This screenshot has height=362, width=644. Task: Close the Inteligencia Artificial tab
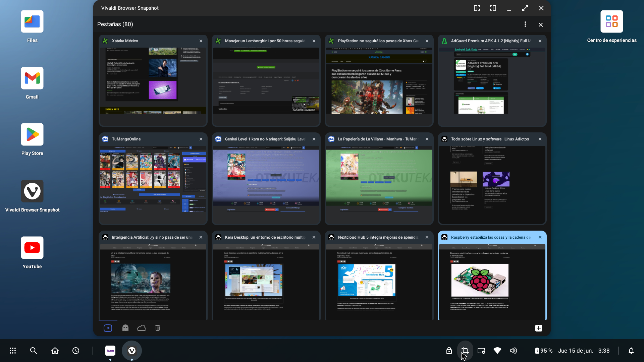point(201,237)
